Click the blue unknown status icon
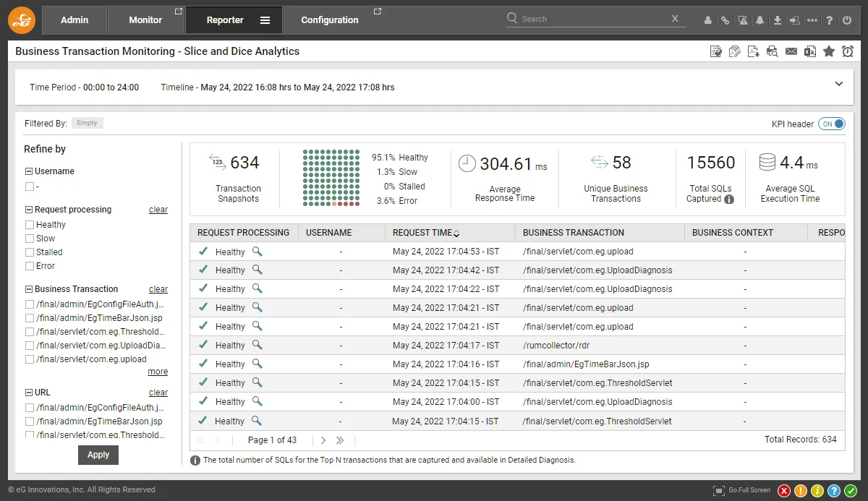868x501 pixels. [834, 491]
